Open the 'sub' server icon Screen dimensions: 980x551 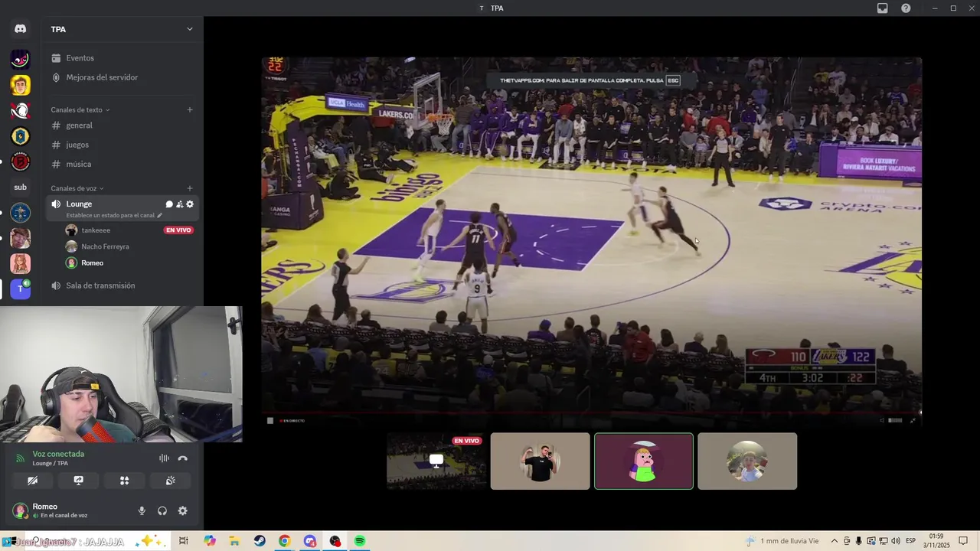pos(20,187)
